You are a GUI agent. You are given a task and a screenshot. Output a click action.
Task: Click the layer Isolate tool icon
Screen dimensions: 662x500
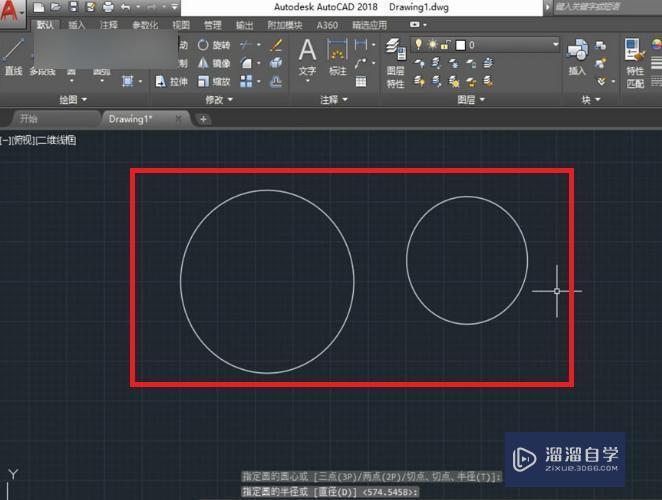click(x=437, y=63)
